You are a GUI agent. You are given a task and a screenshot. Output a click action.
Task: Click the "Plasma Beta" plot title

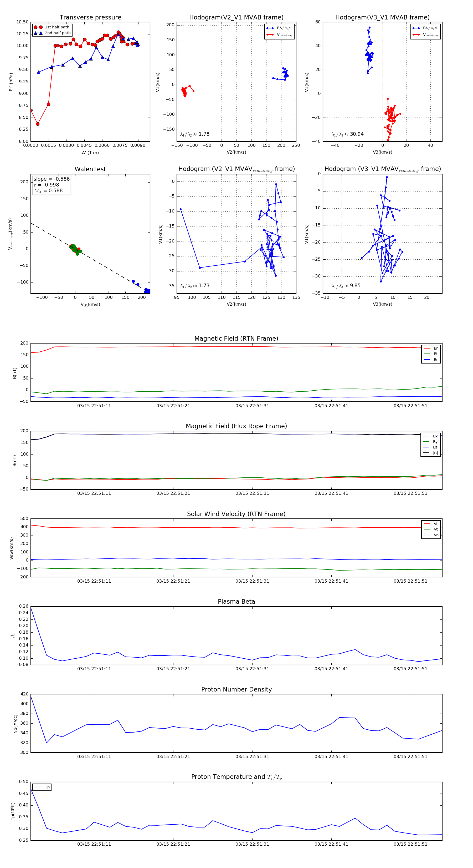point(236,602)
